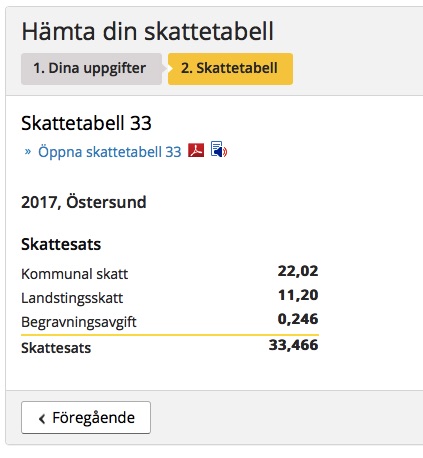Click the Hämta din skattetabell heading
Screen dimensions: 423x458
pos(147,31)
